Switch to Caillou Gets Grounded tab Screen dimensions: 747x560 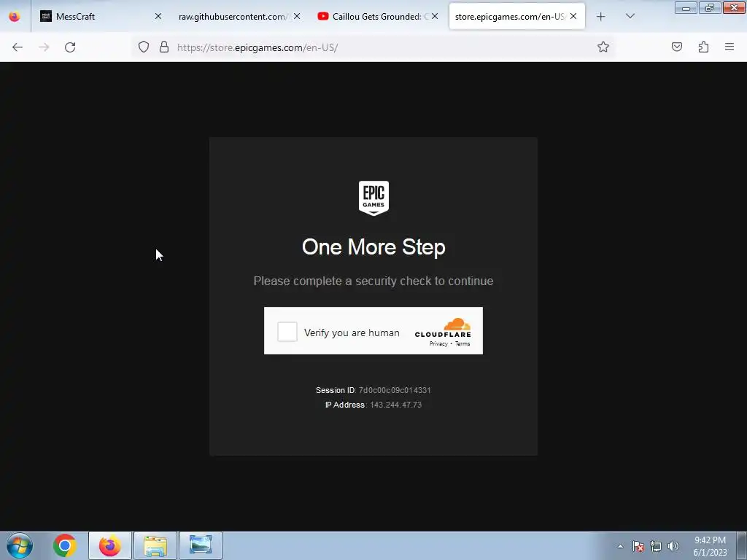pyautogui.click(x=377, y=17)
